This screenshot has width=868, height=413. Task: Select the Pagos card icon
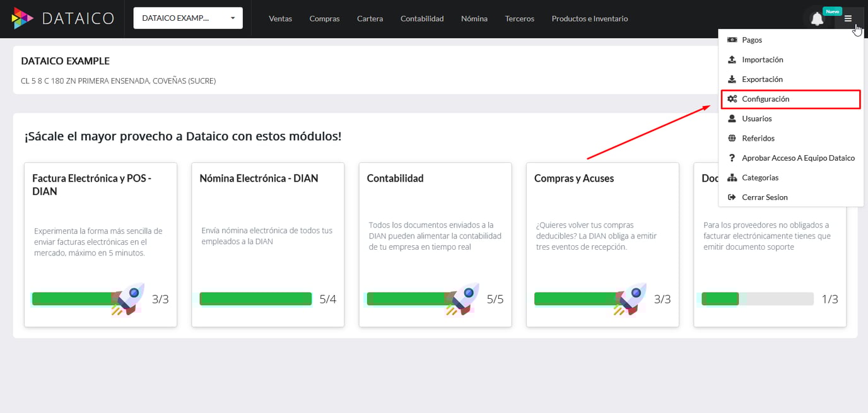click(x=732, y=39)
